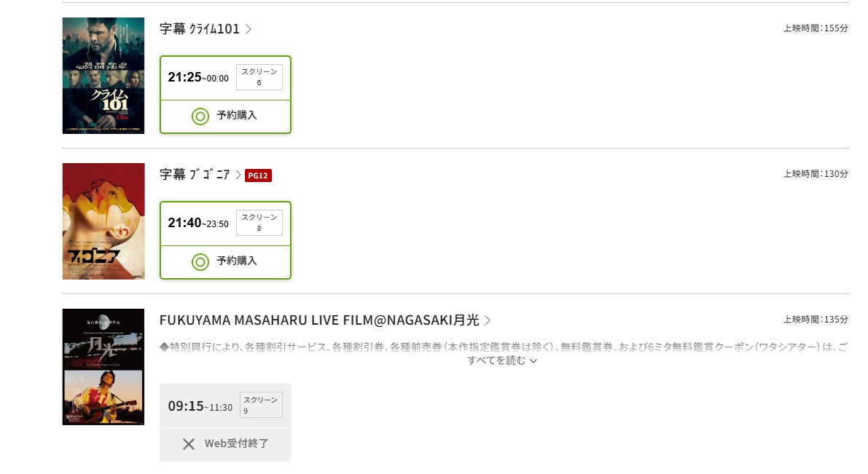Expand the notice with すべてを読む
Screen dimensions: 868x474
502,360
